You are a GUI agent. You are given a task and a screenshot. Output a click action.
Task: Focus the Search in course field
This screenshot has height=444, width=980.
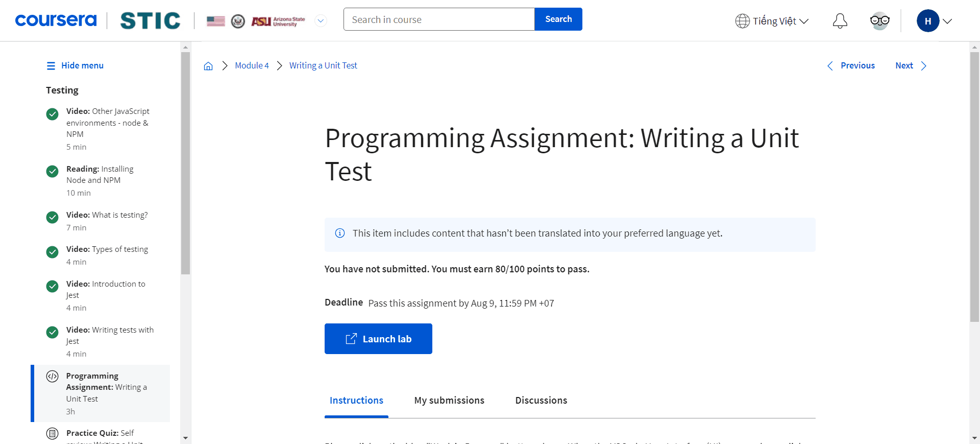click(439, 19)
